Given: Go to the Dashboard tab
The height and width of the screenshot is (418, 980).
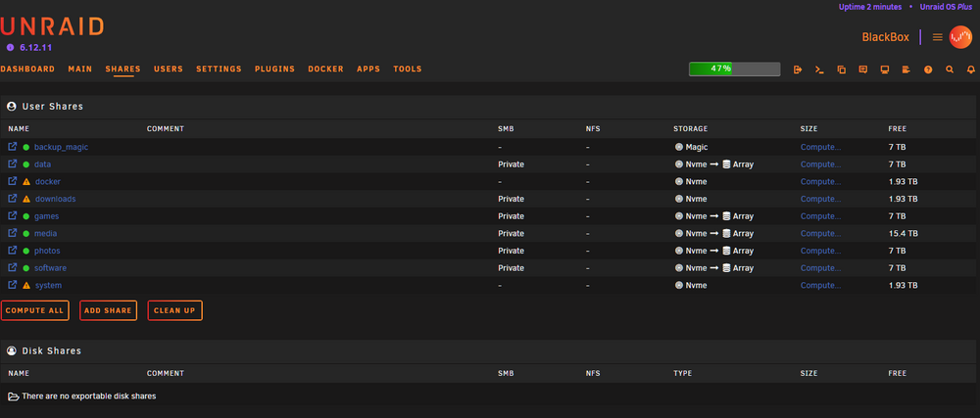Looking at the screenshot, I should click(x=27, y=70).
